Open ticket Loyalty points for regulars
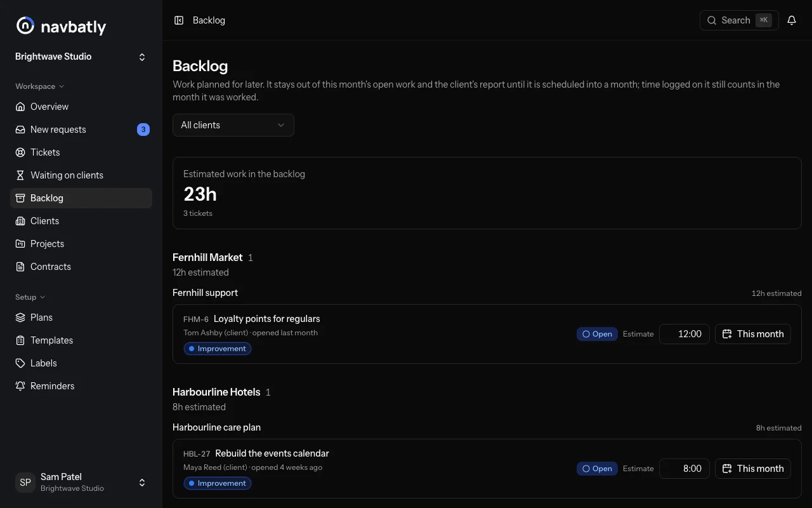812x508 pixels. (x=266, y=319)
